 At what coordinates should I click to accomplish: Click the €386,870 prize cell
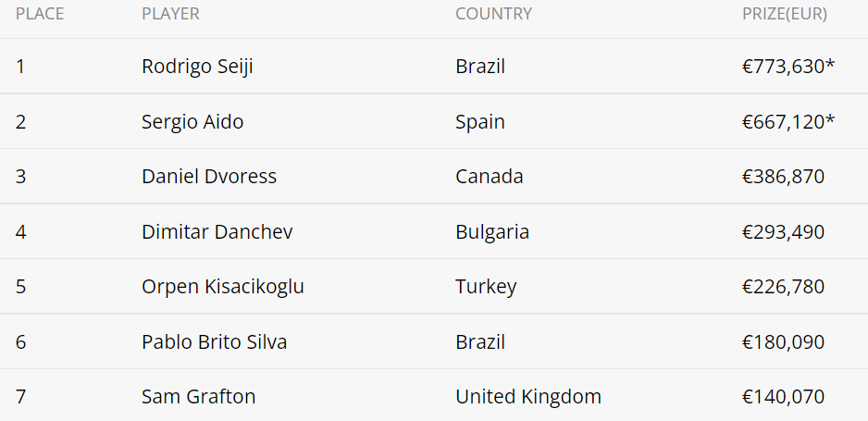point(783,177)
